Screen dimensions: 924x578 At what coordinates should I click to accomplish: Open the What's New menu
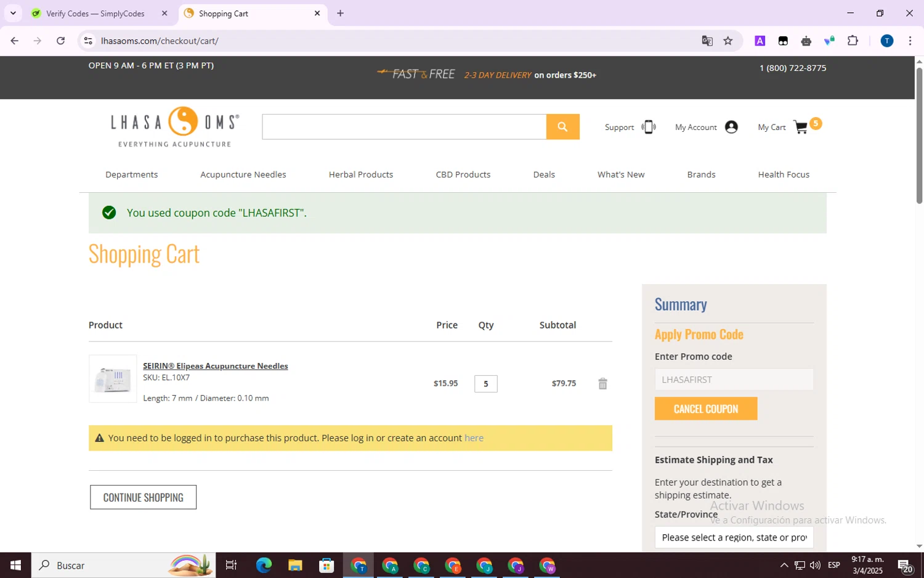(x=621, y=174)
